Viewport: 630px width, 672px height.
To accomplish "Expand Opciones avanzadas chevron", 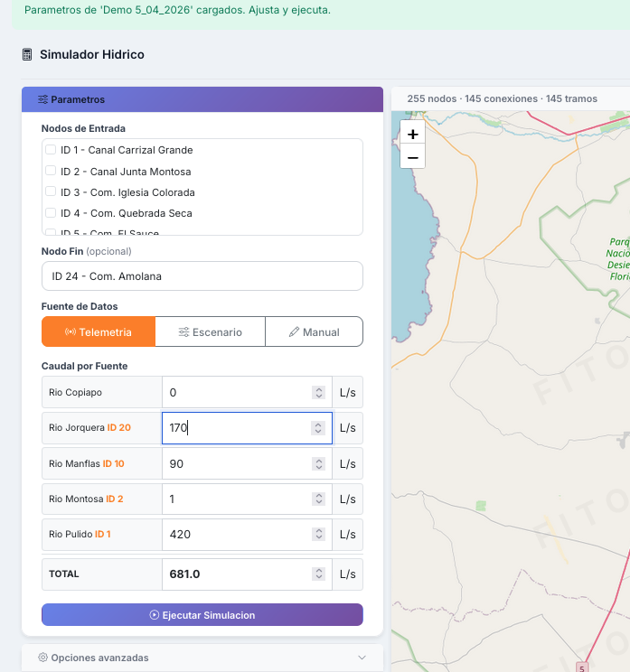I will tap(362, 658).
